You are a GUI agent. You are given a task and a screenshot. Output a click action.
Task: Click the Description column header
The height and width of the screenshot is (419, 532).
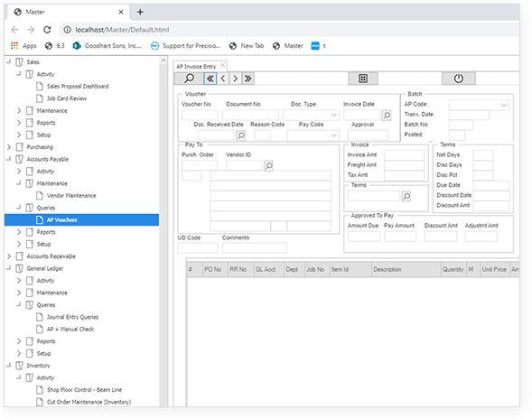click(406, 270)
